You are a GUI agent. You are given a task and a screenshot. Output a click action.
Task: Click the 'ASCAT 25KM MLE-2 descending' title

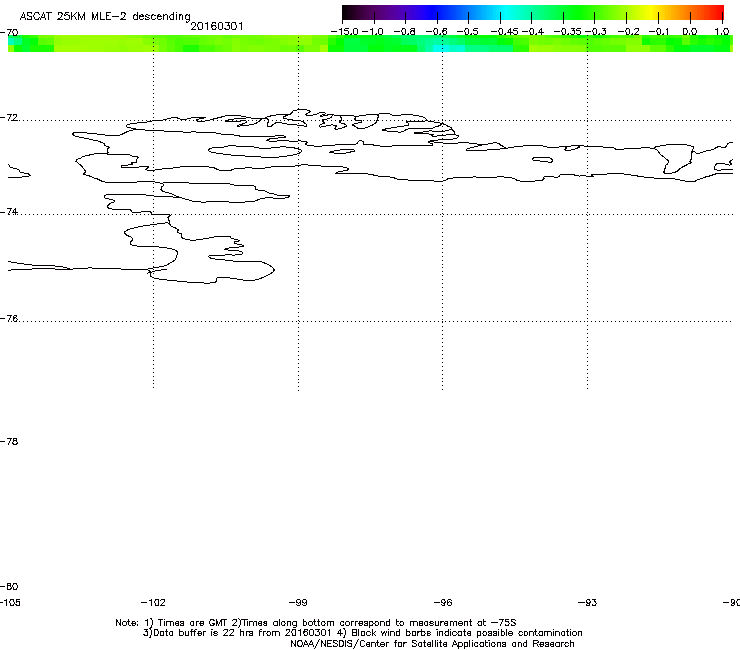105,17
